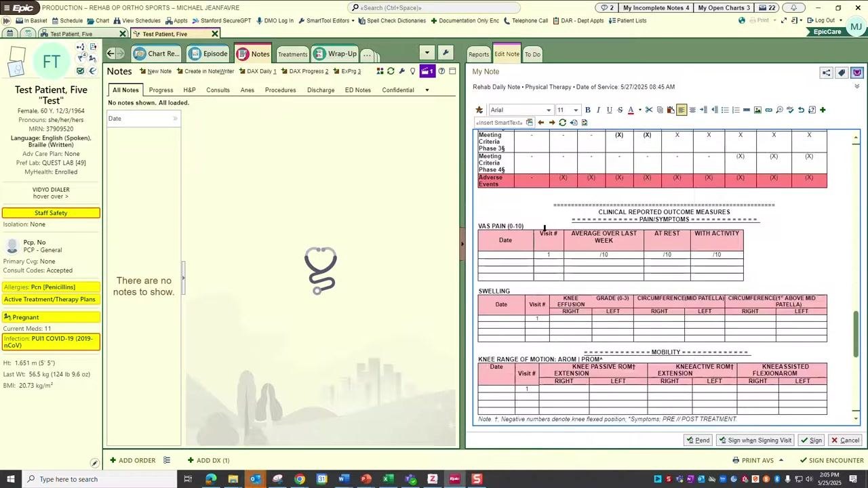Toggle bold formatting in the note editor
Screen dimensions: 868x488
pyautogui.click(x=588, y=110)
